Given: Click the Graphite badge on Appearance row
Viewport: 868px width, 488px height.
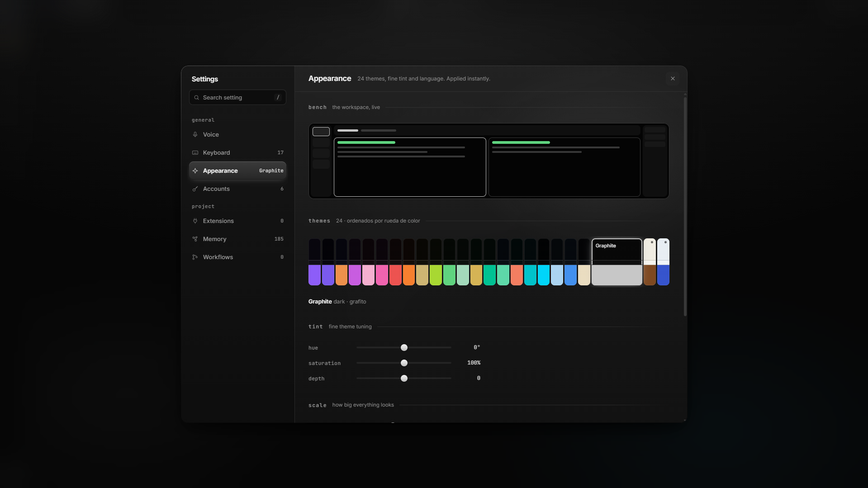Looking at the screenshot, I should click(x=271, y=171).
